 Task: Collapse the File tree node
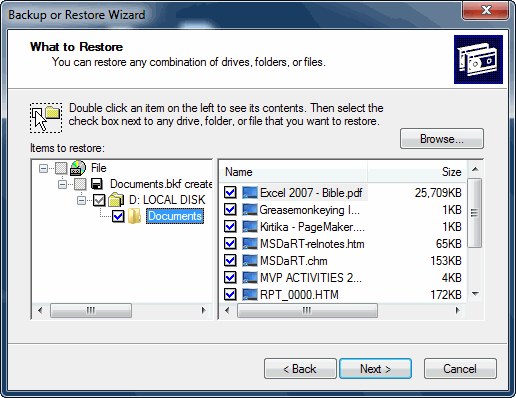(43, 168)
